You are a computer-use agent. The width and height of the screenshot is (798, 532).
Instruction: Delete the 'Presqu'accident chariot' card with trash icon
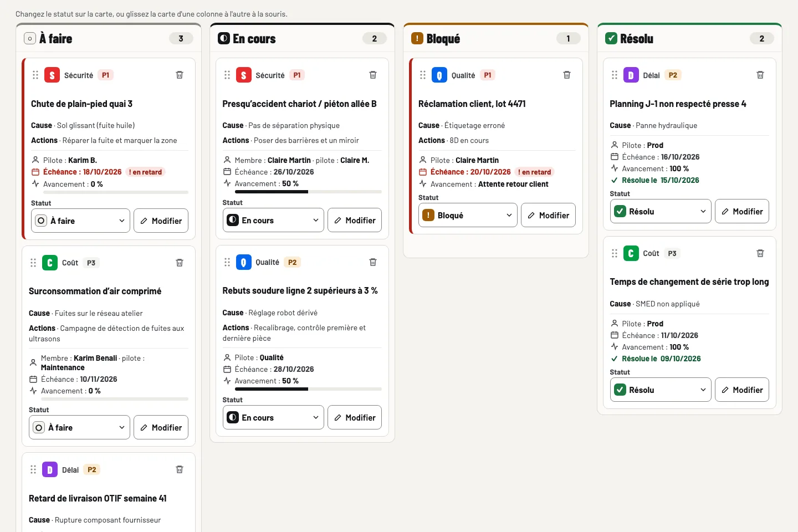[373, 75]
